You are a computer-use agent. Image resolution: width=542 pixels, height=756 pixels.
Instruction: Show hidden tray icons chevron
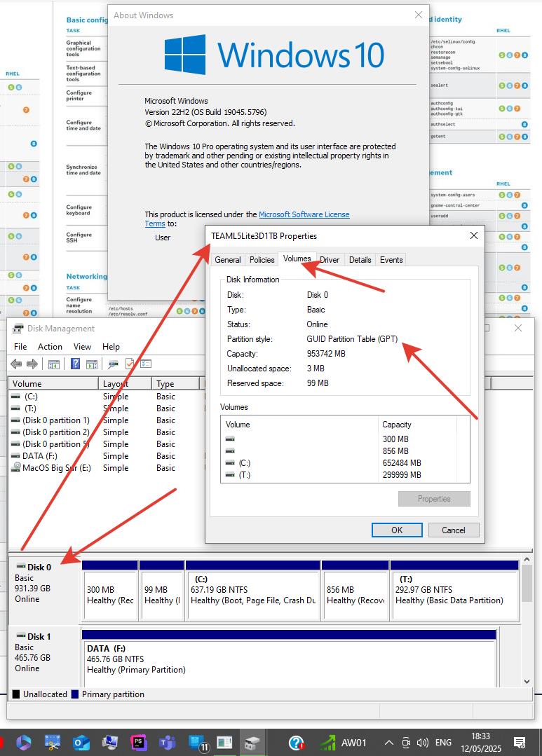pyautogui.click(x=389, y=743)
